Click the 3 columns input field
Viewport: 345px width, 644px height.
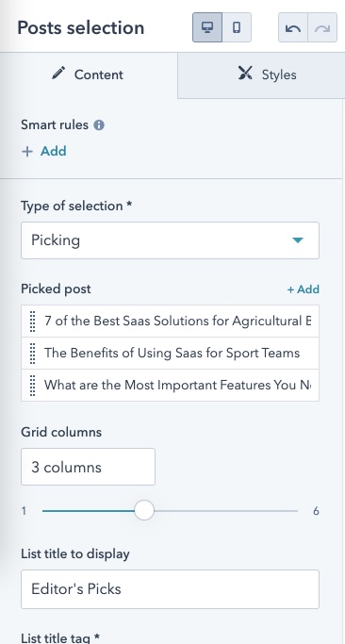point(88,467)
